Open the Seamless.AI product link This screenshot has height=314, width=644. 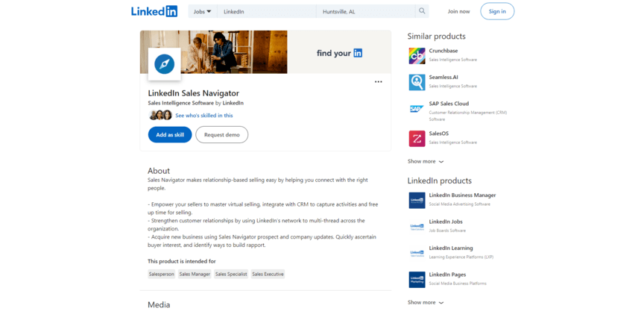pos(443,78)
